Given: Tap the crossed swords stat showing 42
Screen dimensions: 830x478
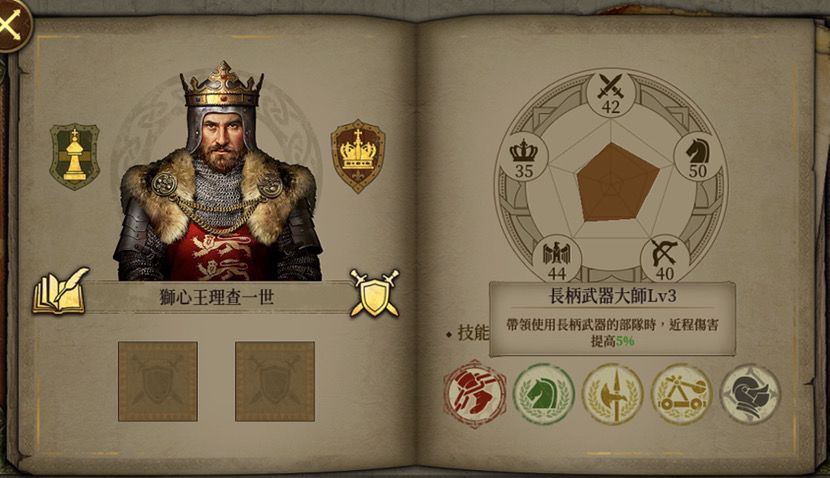Looking at the screenshot, I should click(611, 94).
